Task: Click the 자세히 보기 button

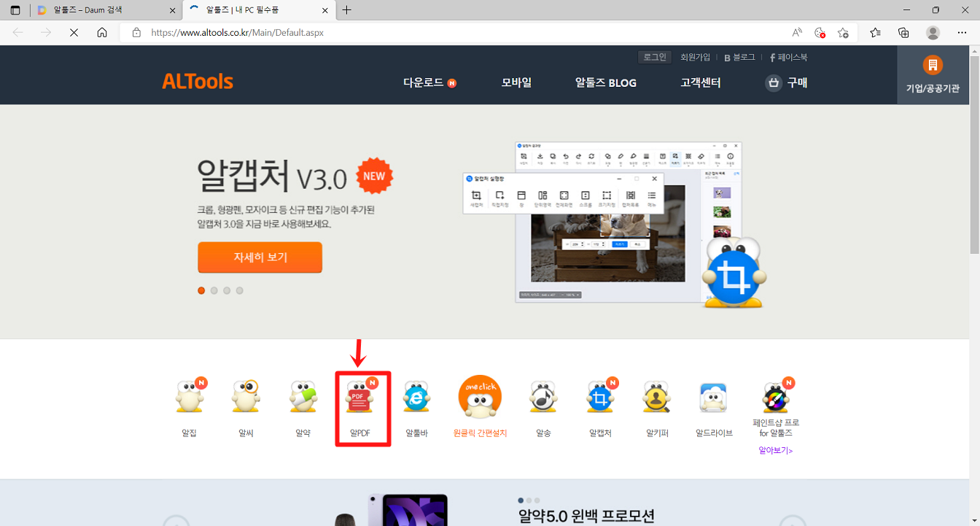Action: click(x=260, y=257)
